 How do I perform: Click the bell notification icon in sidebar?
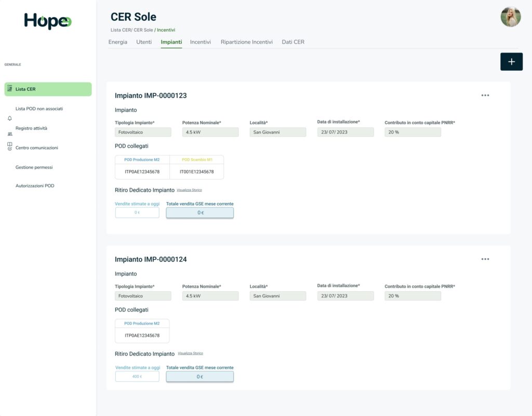[9, 119]
